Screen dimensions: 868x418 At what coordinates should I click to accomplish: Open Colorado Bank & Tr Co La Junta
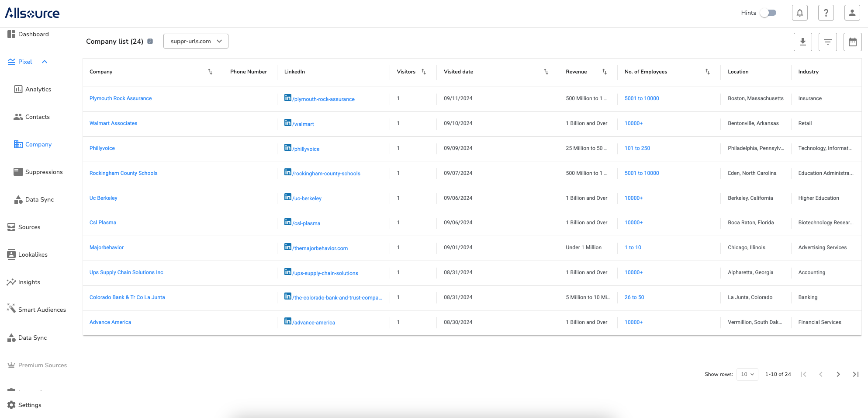pyautogui.click(x=127, y=297)
